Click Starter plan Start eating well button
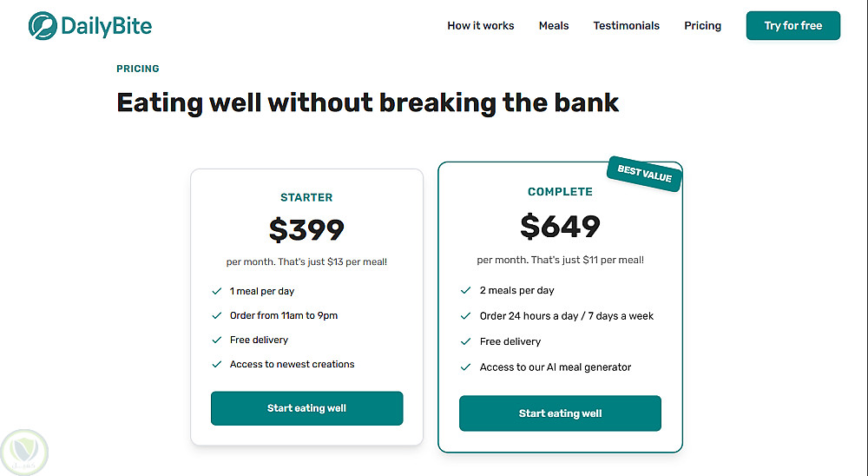This screenshot has height=476, width=868. (306, 408)
